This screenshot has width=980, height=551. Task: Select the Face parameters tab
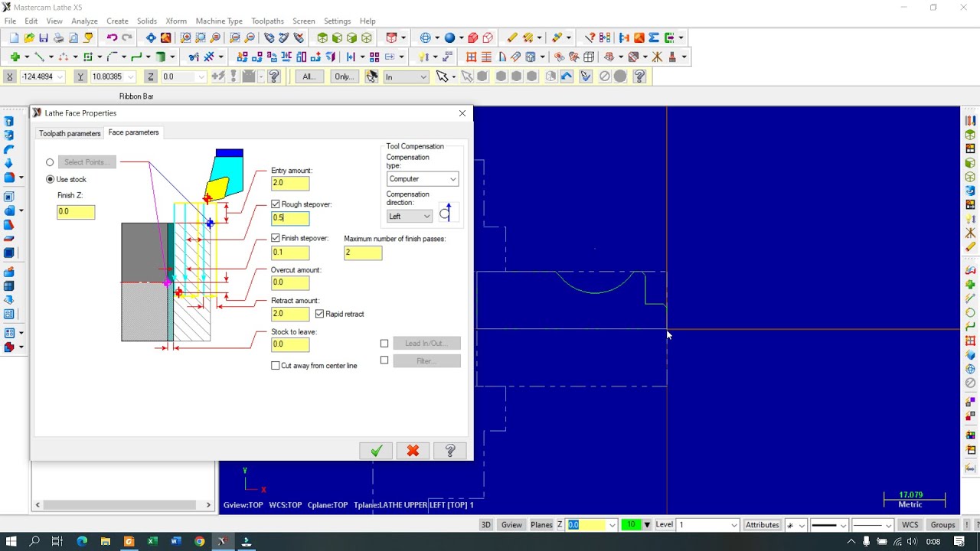(133, 132)
